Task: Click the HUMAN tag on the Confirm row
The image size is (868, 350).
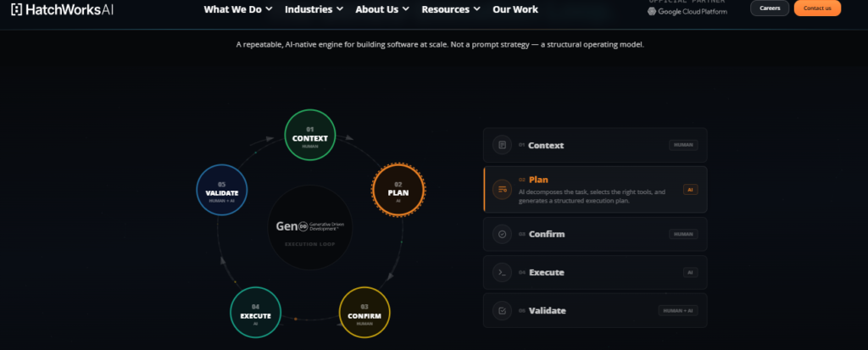Action: [683, 234]
